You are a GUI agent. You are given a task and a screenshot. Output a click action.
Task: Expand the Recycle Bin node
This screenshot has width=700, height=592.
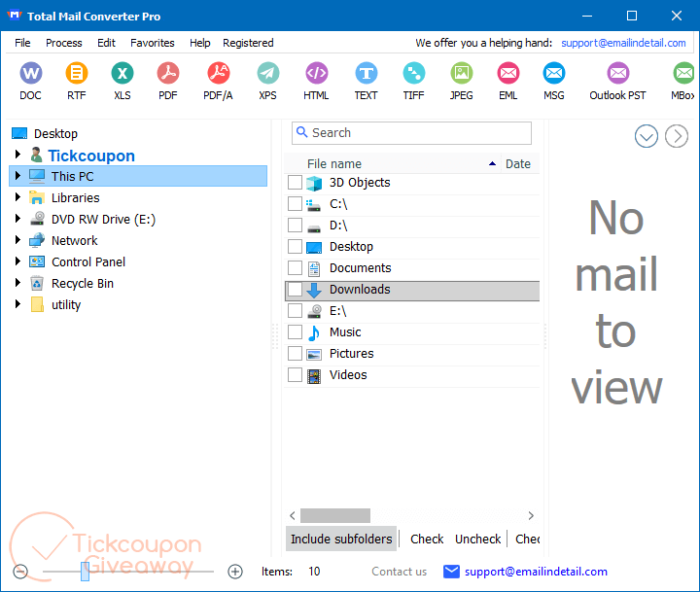(17, 283)
